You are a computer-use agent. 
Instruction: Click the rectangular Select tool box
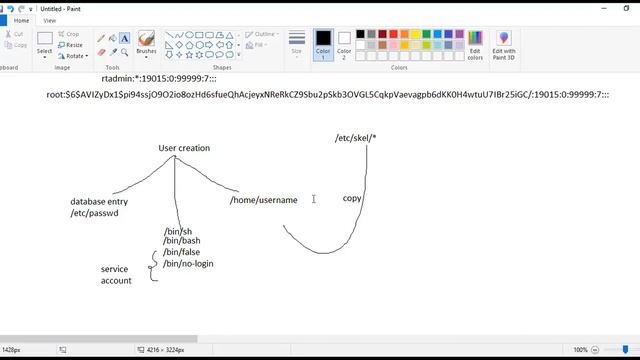click(x=44, y=39)
